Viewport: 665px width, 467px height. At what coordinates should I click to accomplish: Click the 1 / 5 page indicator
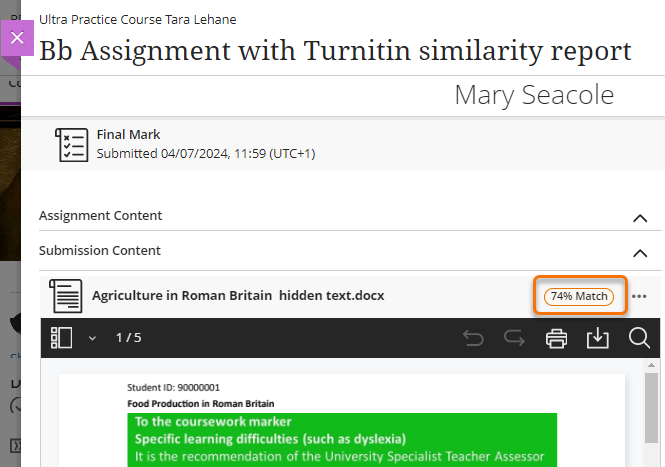coord(128,338)
